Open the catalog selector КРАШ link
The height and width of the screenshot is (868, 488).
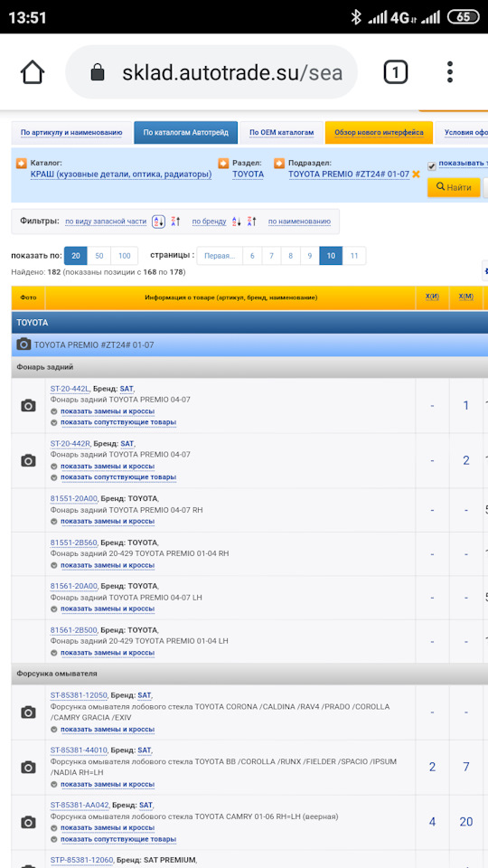(120, 175)
